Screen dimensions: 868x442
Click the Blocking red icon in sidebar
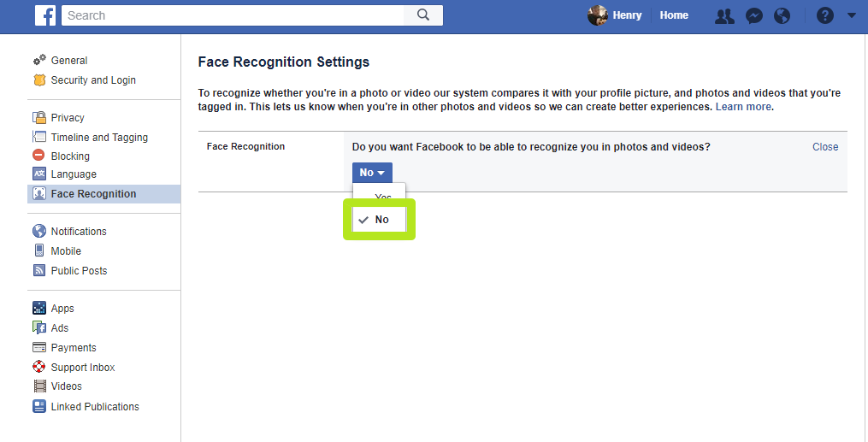pyautogui.click(x=39, y=156)
